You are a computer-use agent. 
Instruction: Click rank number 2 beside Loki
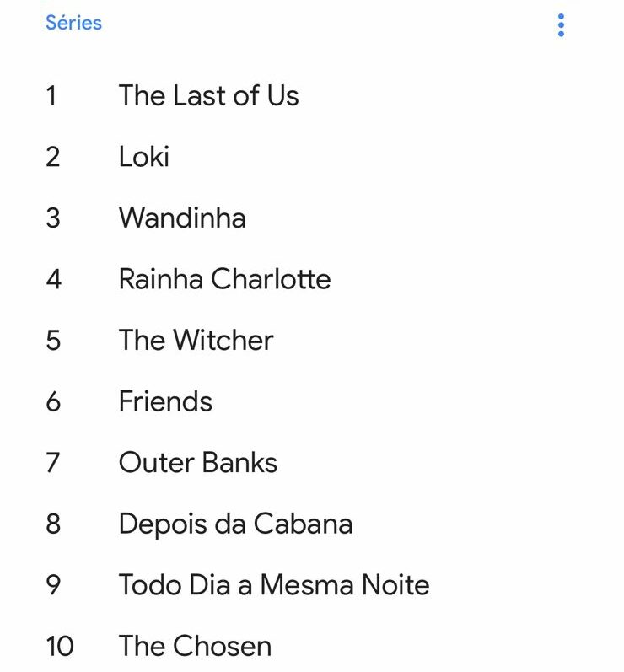pos(52,157)
